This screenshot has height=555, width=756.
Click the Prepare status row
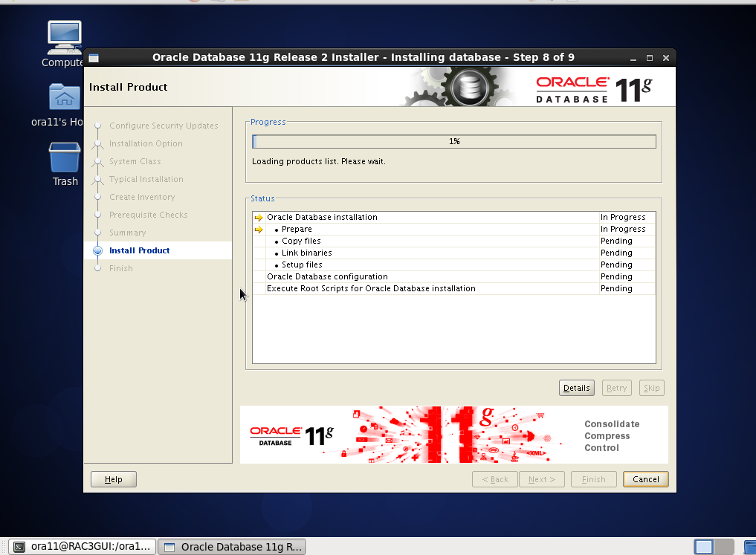point(453,230)
